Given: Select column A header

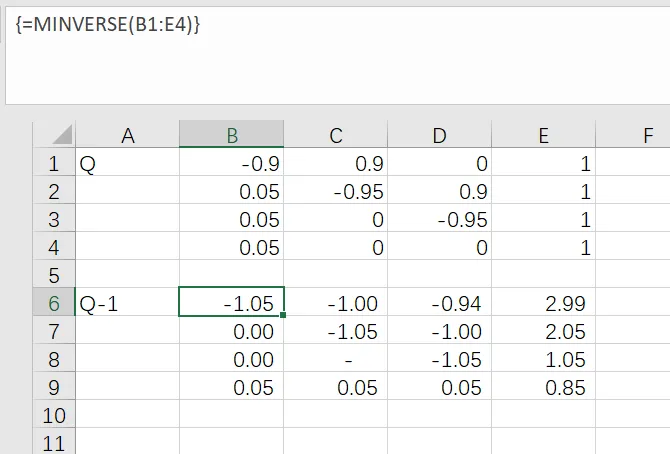Looking at the screenshot, I should [127, 136].
